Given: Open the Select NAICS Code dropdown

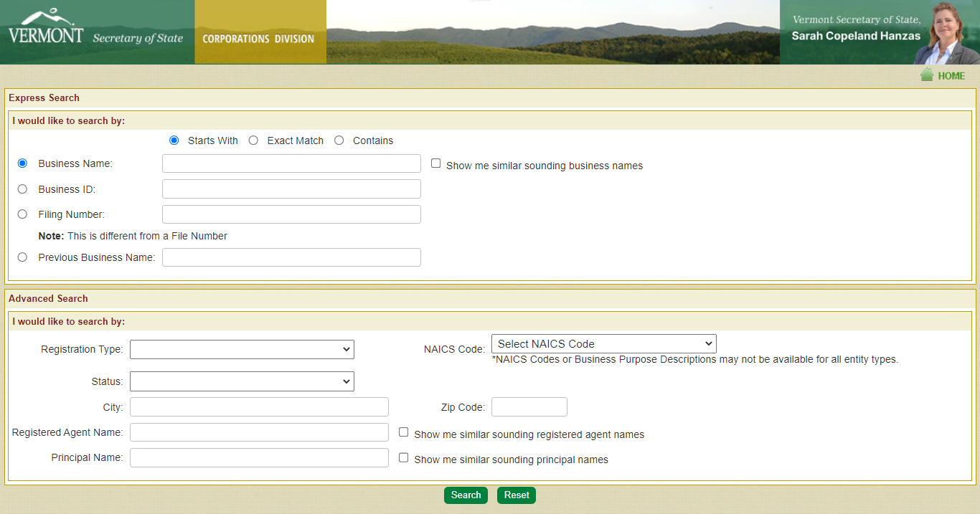Looking at the screenshot, I should point(603,344).
